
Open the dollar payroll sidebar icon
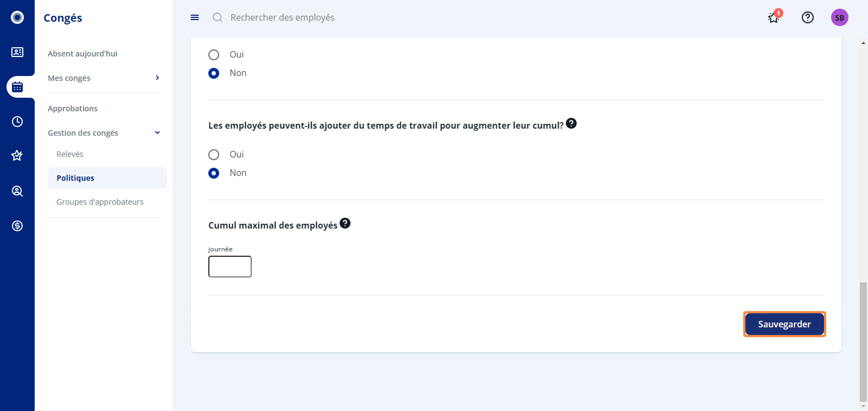tap(17, 226)
